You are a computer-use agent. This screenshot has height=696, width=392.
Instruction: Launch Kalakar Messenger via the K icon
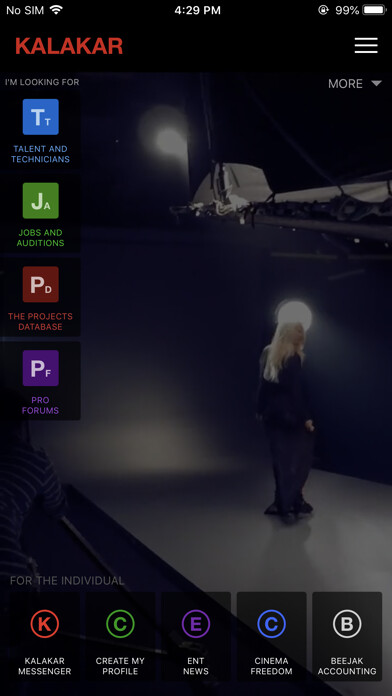pos(44,624)
